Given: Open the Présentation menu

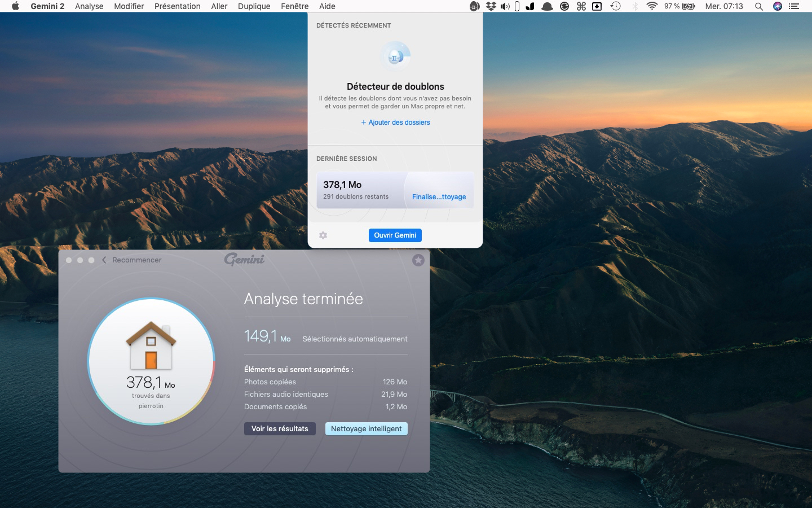Looking at the screenshot, I should tap(178, 6).
